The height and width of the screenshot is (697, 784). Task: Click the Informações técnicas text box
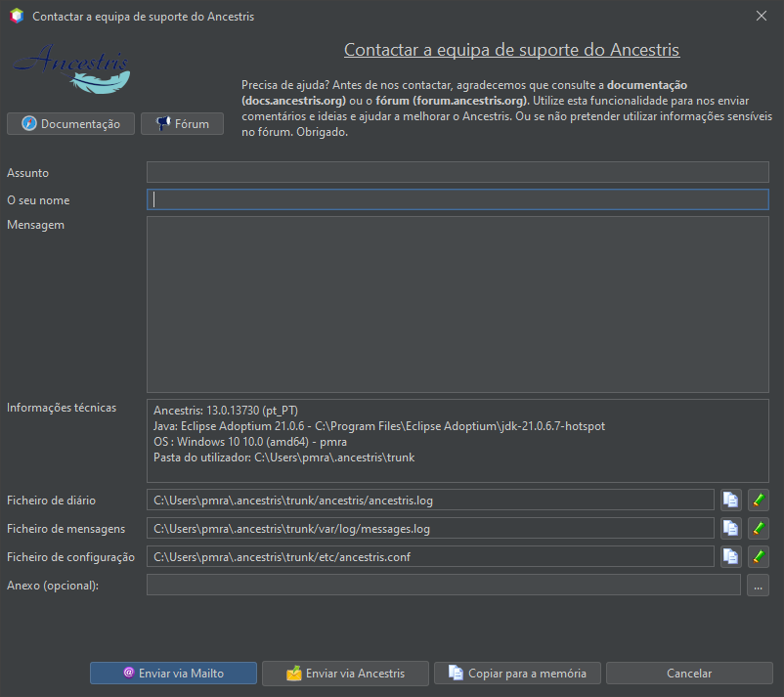coord(457,441)
